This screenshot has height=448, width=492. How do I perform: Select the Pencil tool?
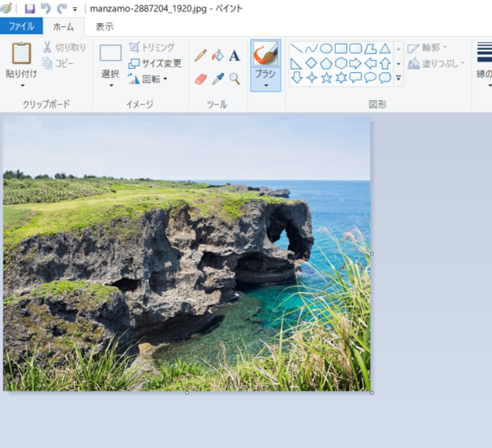pyautogui.click(x=201, y=55)
